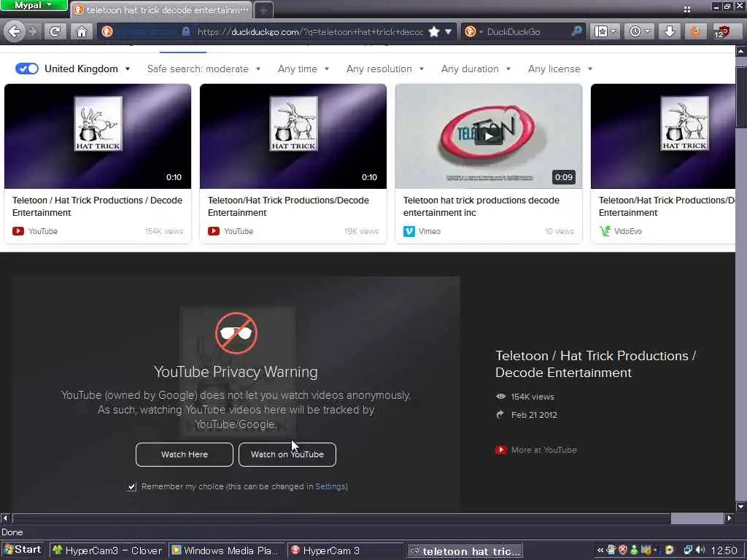Open the United Kingdom region dropdown
This screenshot has width=747, height=560.
tap(88, 69)
